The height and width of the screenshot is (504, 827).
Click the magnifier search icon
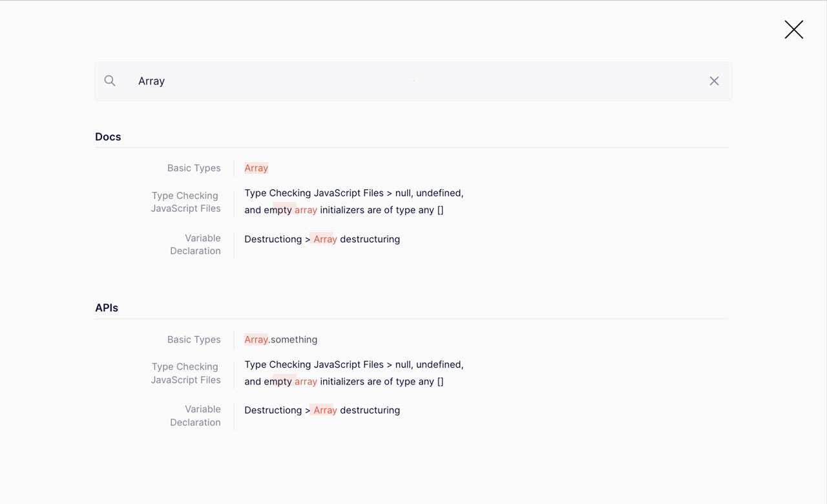pyautogui.click(x=110, y=81)
